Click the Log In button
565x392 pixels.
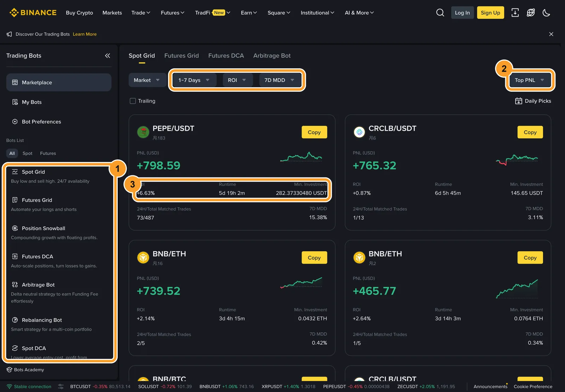[x=462, y=13]
